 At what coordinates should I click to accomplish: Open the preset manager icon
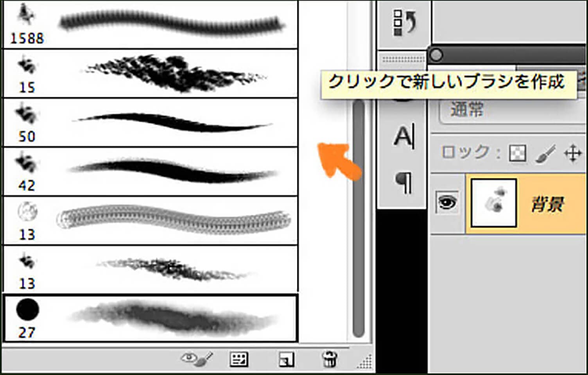[x=238, y=359]
